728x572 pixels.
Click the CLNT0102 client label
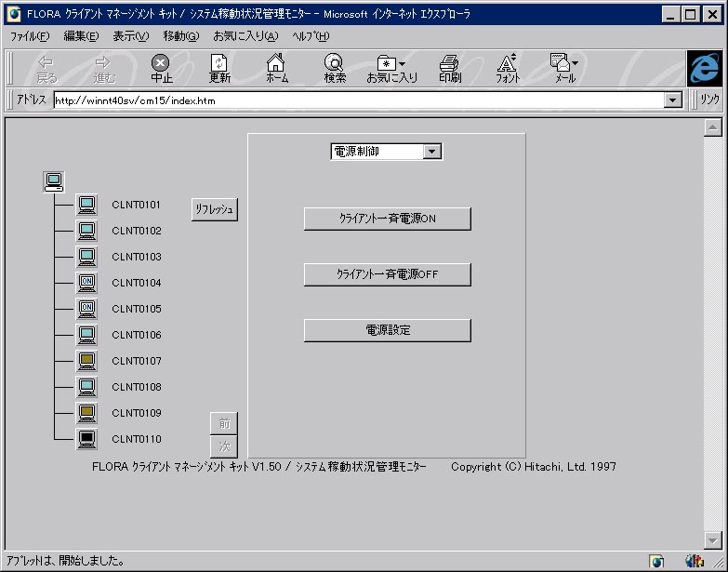tap(137, 231)
